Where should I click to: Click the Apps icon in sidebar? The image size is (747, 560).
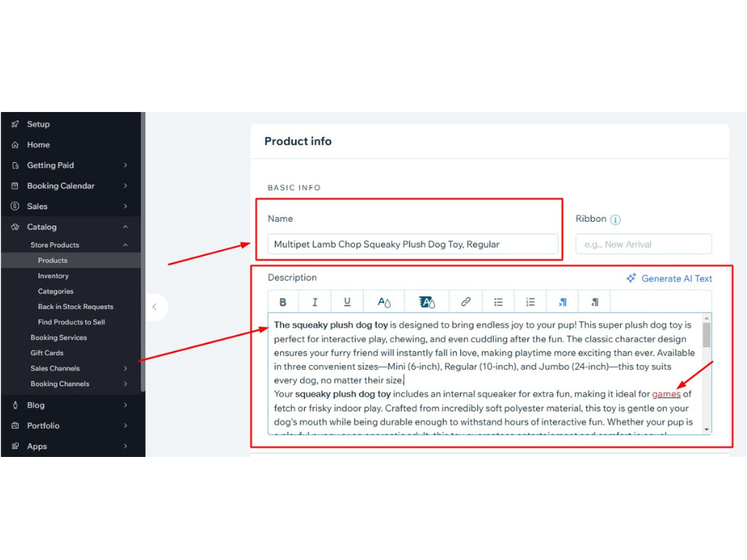pos(15,447)
